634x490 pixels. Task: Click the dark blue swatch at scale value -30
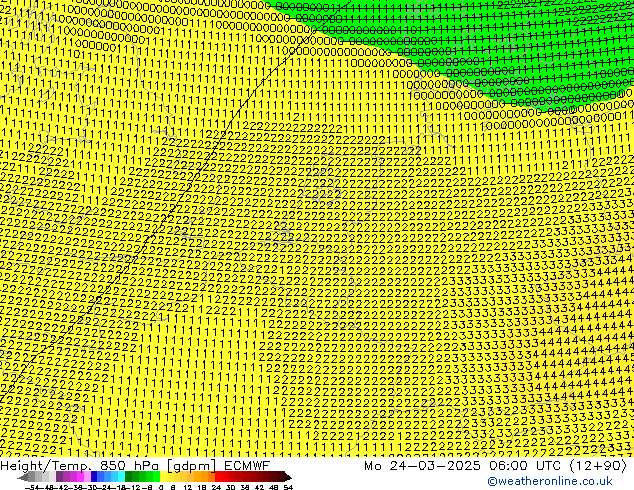pyautogui.click(x=94, y=476)
